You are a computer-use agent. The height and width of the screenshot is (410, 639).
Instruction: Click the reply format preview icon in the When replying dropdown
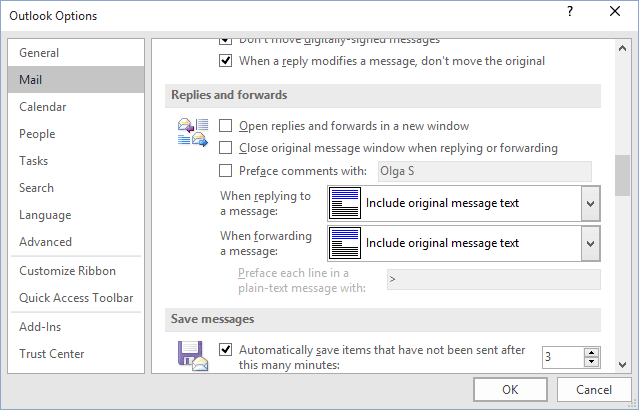(345, 203)
